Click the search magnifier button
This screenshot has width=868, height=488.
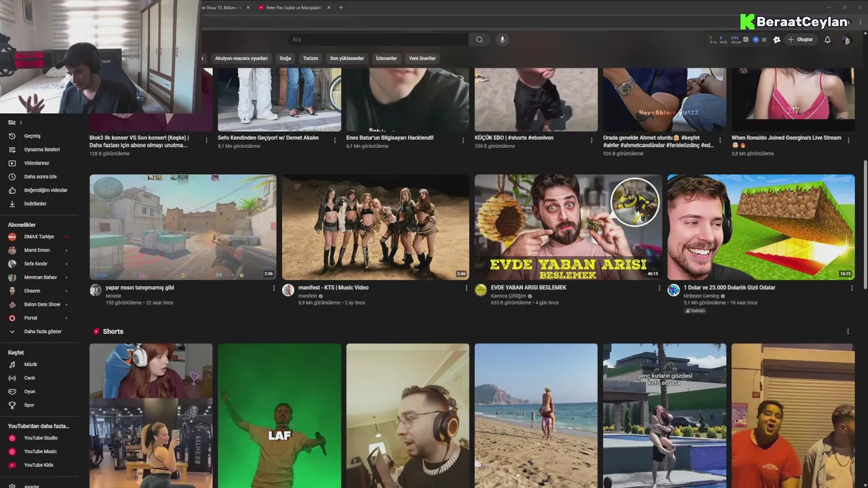(x=479, y=39)
